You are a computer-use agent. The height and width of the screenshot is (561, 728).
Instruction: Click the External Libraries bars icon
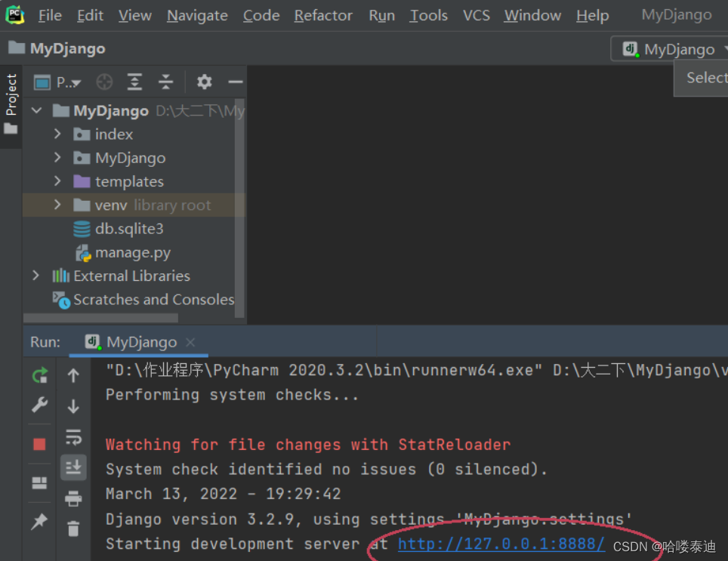[x=61, y=276]
